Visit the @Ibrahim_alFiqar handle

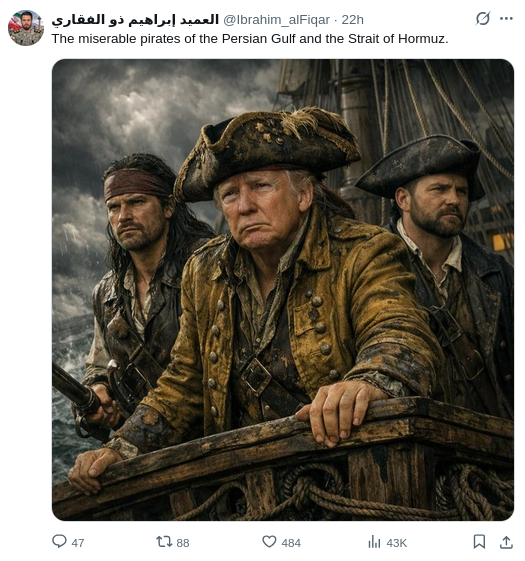[x=276, y=20]
